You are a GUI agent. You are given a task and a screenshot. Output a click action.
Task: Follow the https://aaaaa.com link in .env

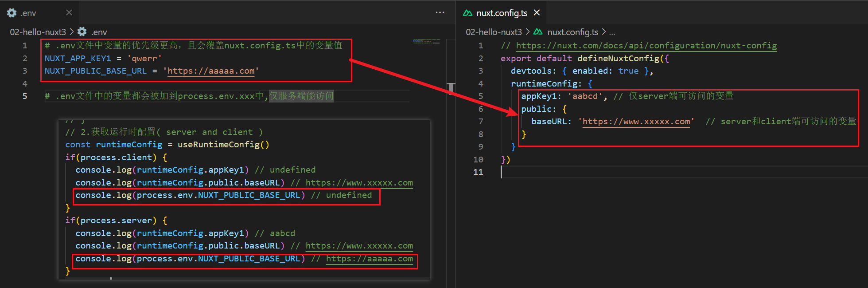tap(211, 71)
